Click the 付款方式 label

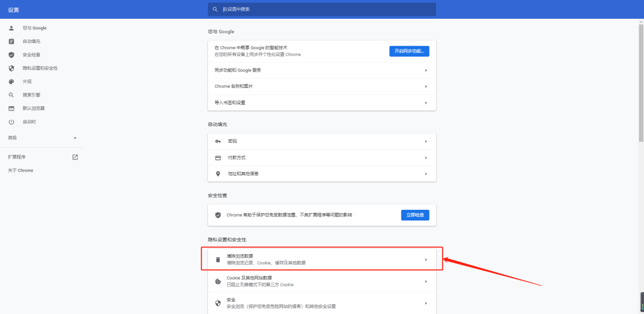click(237, 158)
